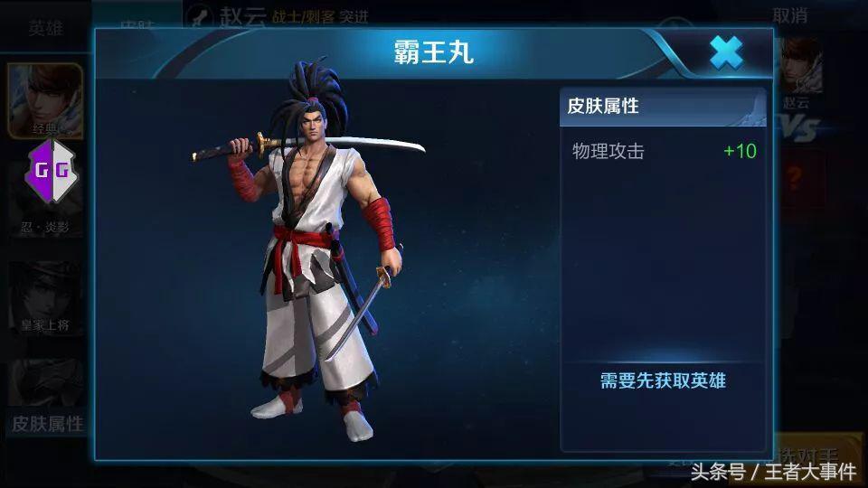Switch to the partially hidden 皮肤 tab

point(137,23)
